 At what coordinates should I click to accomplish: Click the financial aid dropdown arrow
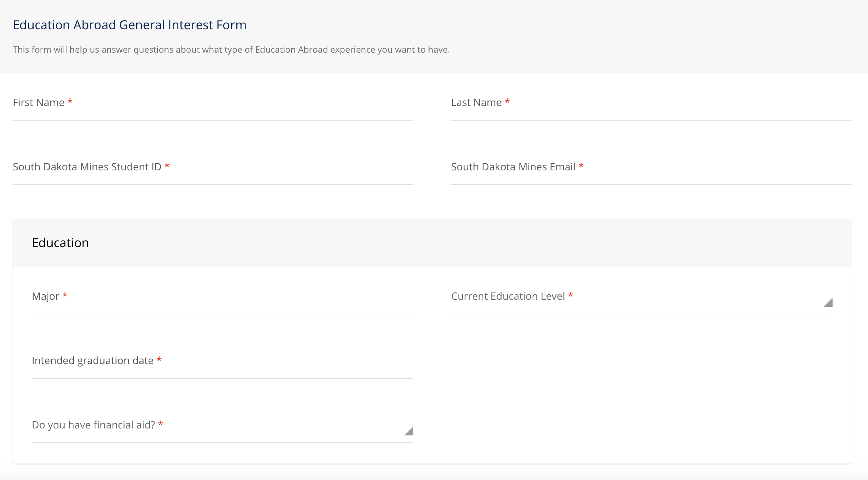pyautogui.click(x=408, y=431)
